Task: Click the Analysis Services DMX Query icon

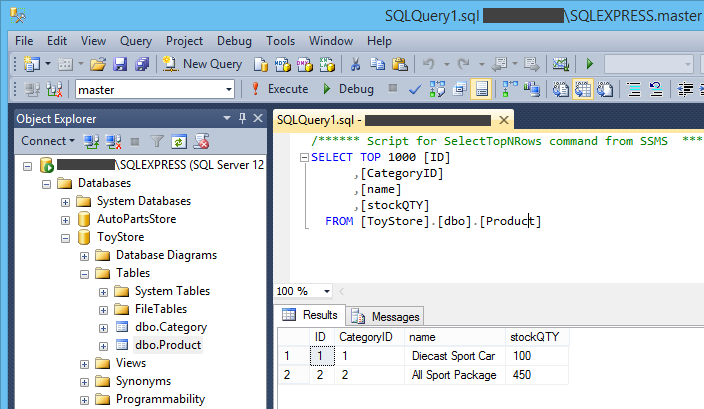Action: [304, 64]
